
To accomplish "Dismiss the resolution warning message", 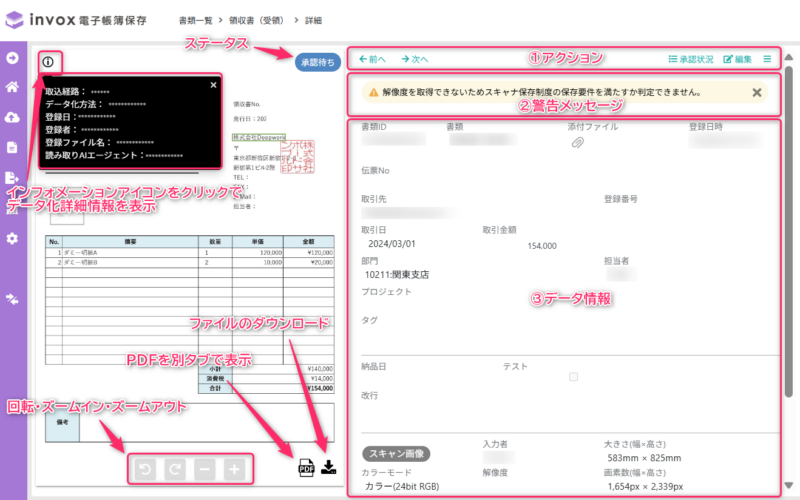I will click(x=757, y=92).
